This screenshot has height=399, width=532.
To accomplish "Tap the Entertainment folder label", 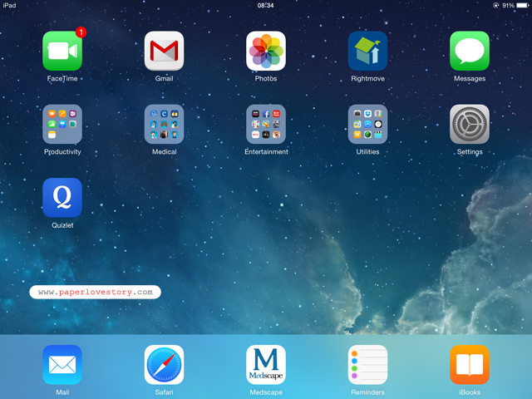I will (266, 151).
